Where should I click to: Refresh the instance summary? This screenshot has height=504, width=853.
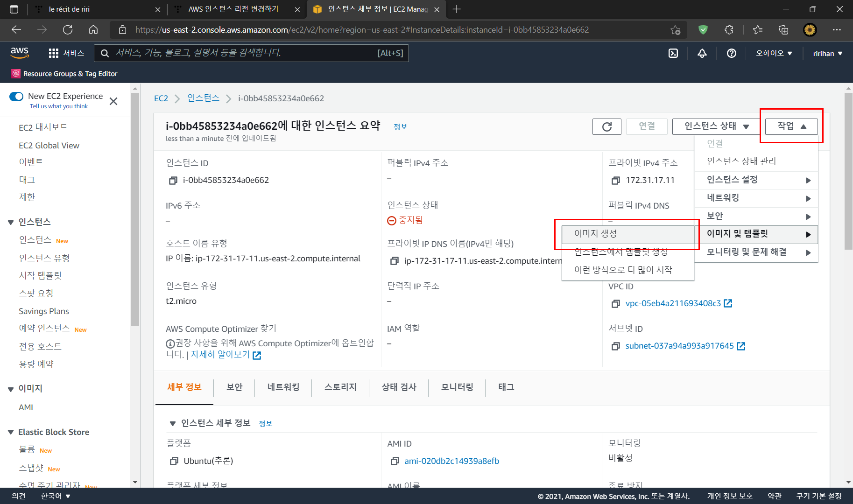coord(606,126)
